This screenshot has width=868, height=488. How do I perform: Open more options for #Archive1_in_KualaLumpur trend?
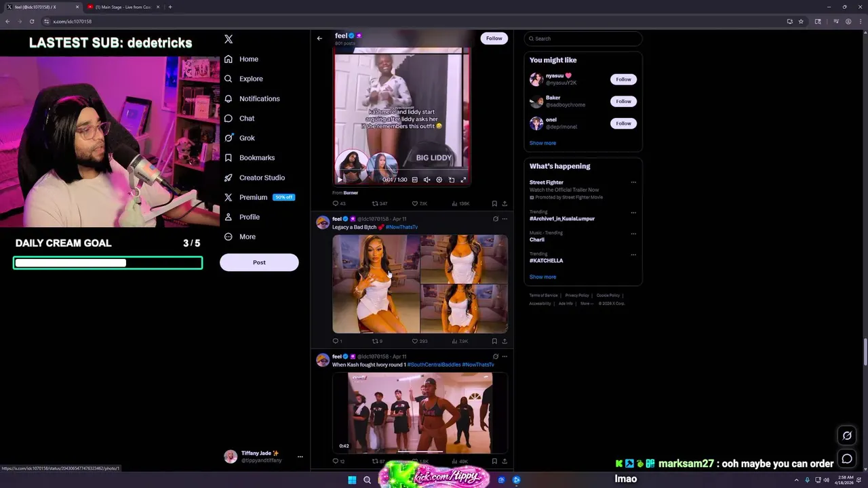pos(633,212)
